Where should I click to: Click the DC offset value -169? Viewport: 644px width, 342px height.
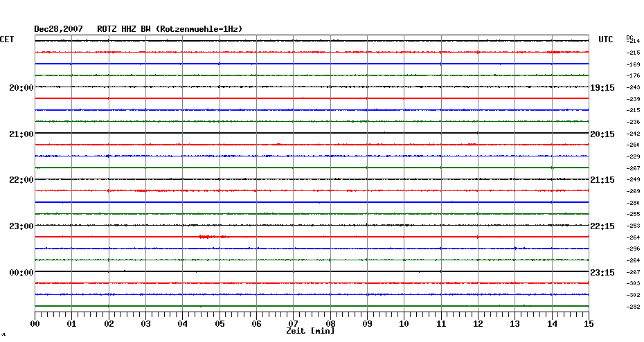pos(633,64)
